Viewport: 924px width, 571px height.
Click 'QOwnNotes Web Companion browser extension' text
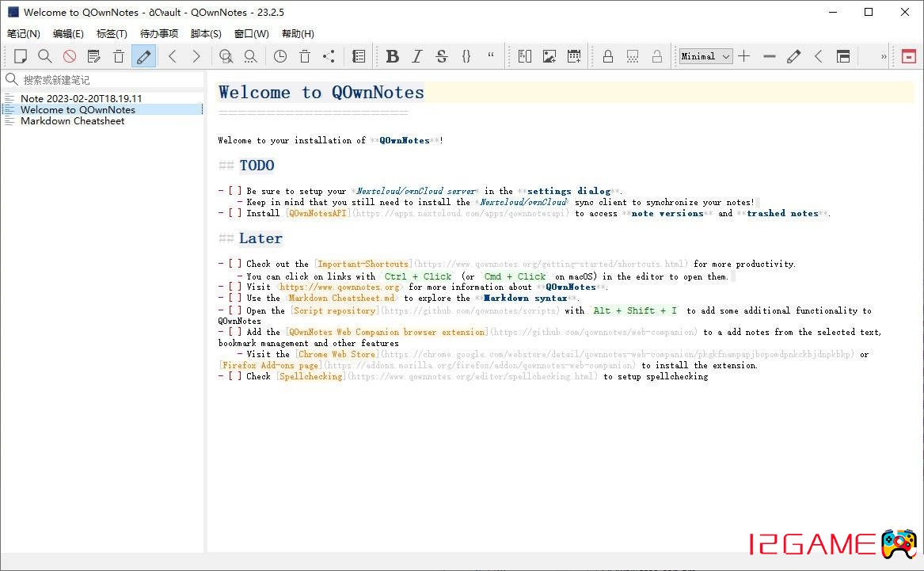[386, 333]
